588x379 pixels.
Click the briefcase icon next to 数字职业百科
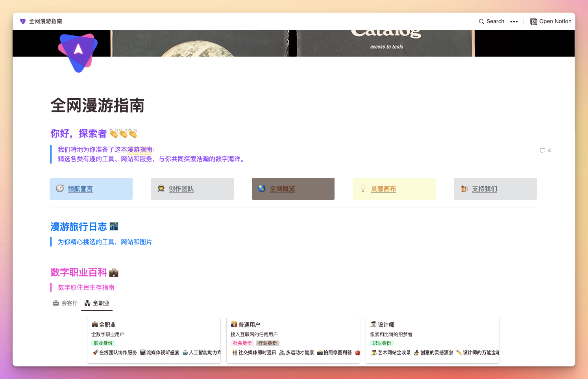pos(114,272)
